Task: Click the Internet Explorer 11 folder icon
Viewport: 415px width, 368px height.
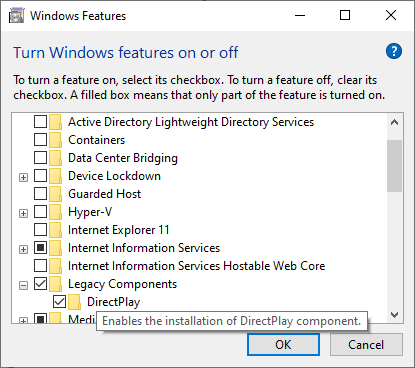Action: (x=55, y=230)
